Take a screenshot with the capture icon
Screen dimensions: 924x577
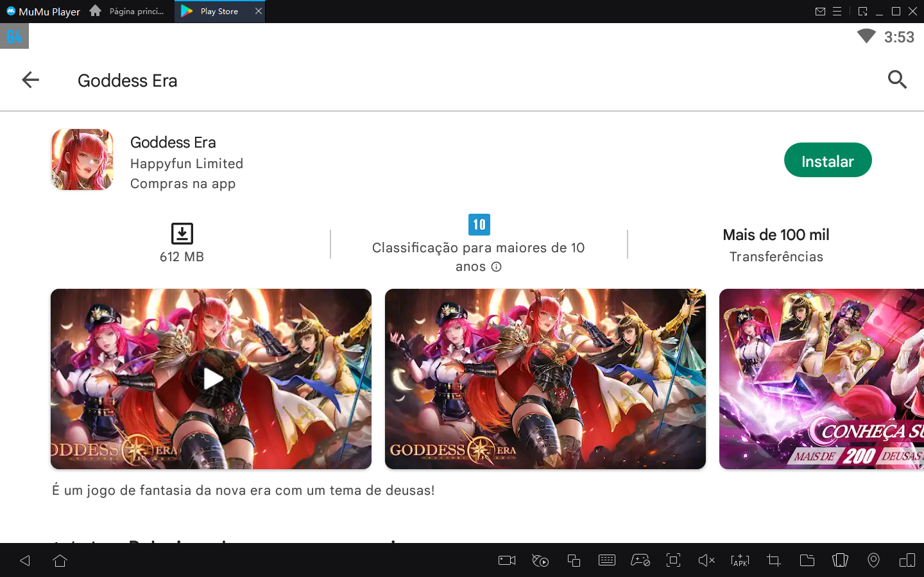click(673, 560)
